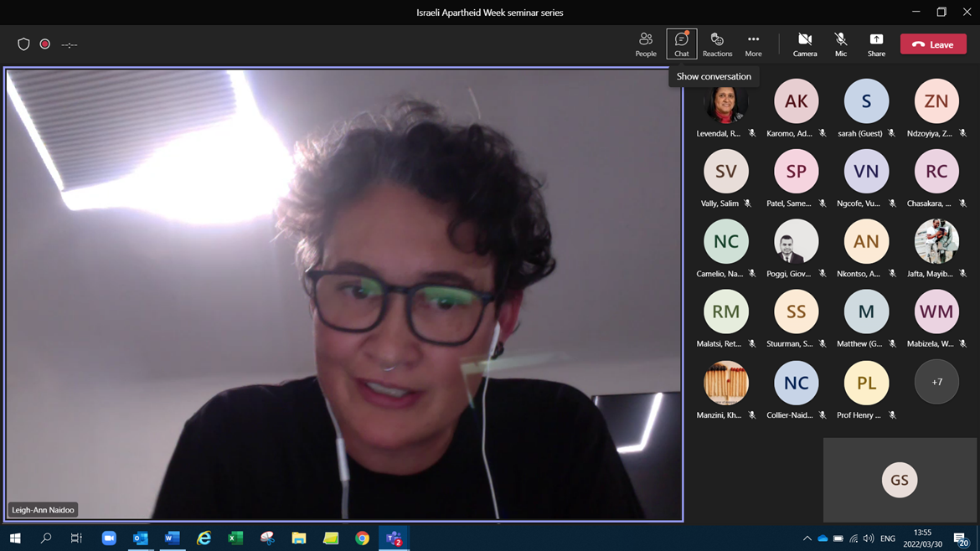Select the RM Malatsi avatar

[x=725, y=312]
